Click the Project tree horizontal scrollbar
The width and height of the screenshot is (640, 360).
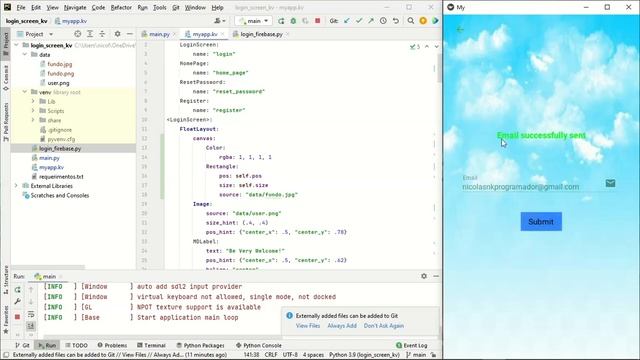(48, 268)
